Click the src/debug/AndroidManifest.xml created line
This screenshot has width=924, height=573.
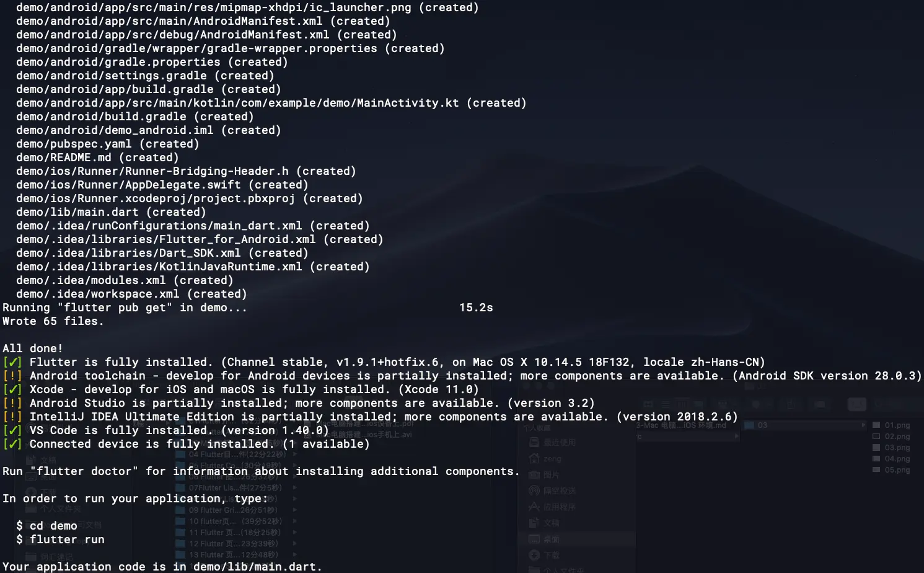point(206,35)
